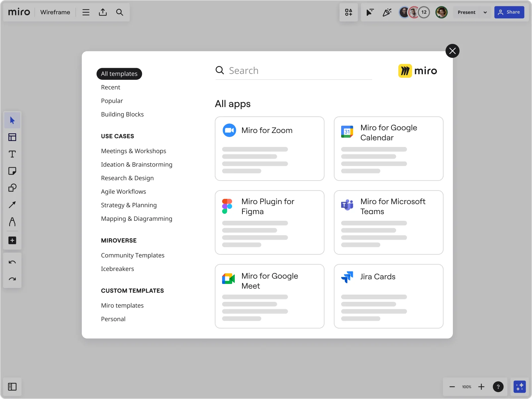Open the frame/templates layout tool
The width and height of the screenshot is (532, 399).
pos(12,137)
